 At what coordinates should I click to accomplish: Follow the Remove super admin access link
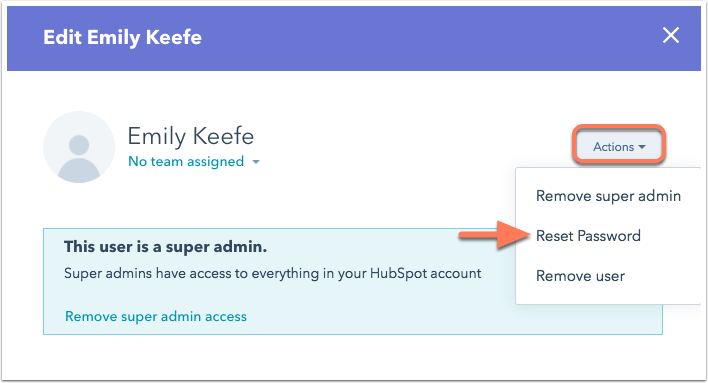pos(156,316)
